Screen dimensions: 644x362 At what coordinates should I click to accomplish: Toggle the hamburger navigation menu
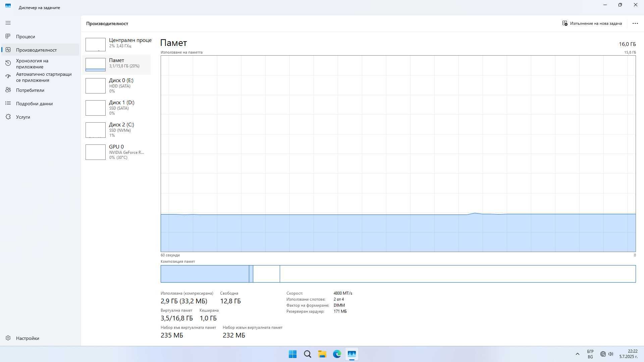8,23
